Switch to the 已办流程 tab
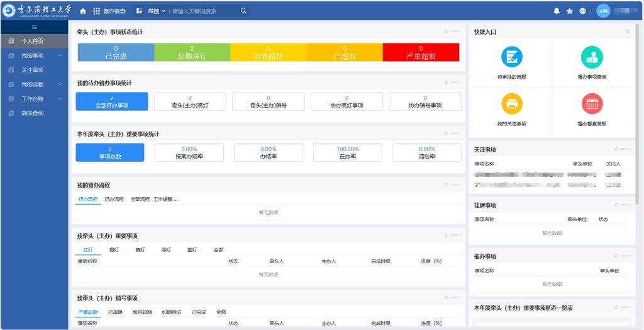The width and height of the screenshot is (644, 330). [x=114, y=199]
